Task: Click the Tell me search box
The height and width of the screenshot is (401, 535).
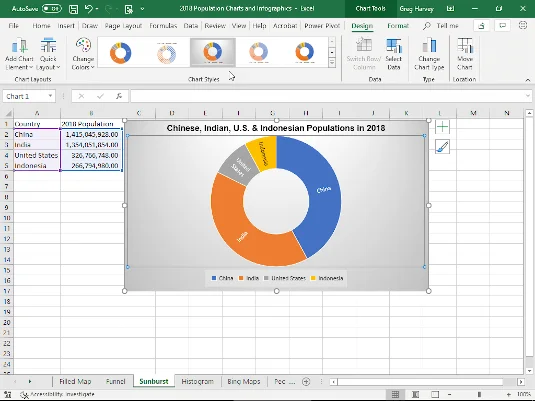Action: coord(440,26)
